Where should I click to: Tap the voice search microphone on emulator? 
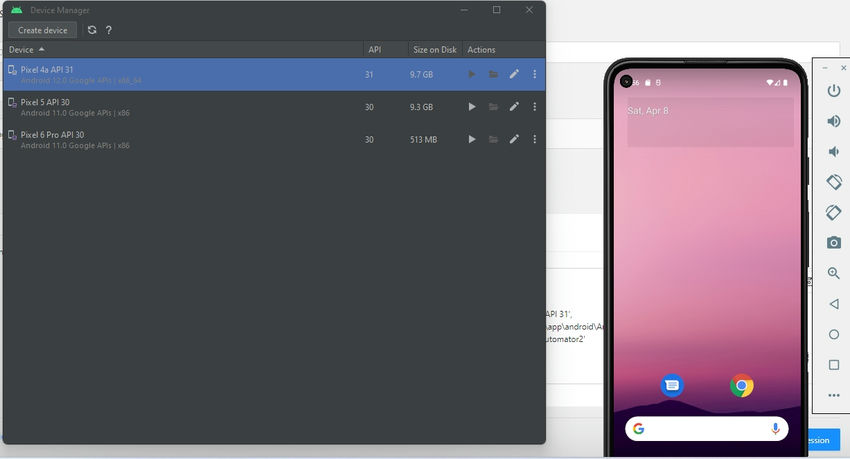(x=775, y=429)
